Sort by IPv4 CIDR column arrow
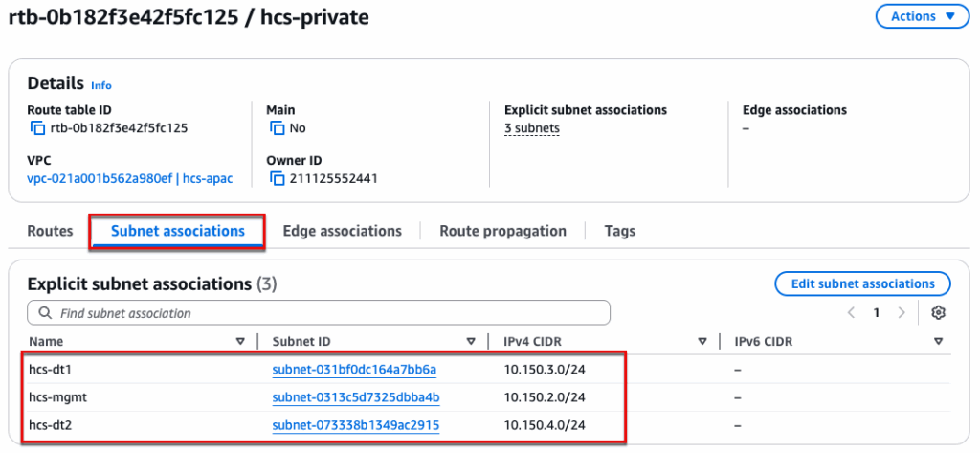980x453 pixels. click(x=703, y=342)
